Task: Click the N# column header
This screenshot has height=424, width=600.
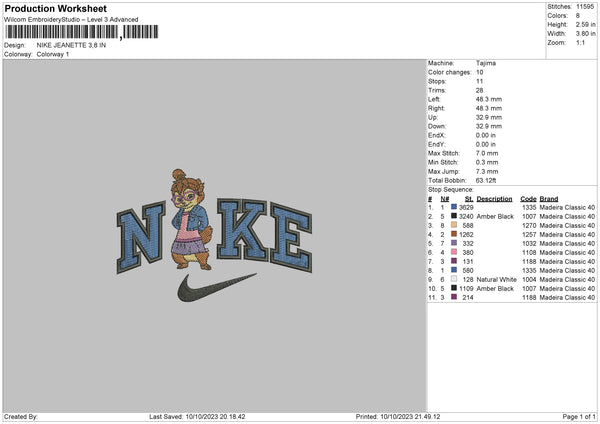Action: [x=445, y=199]
